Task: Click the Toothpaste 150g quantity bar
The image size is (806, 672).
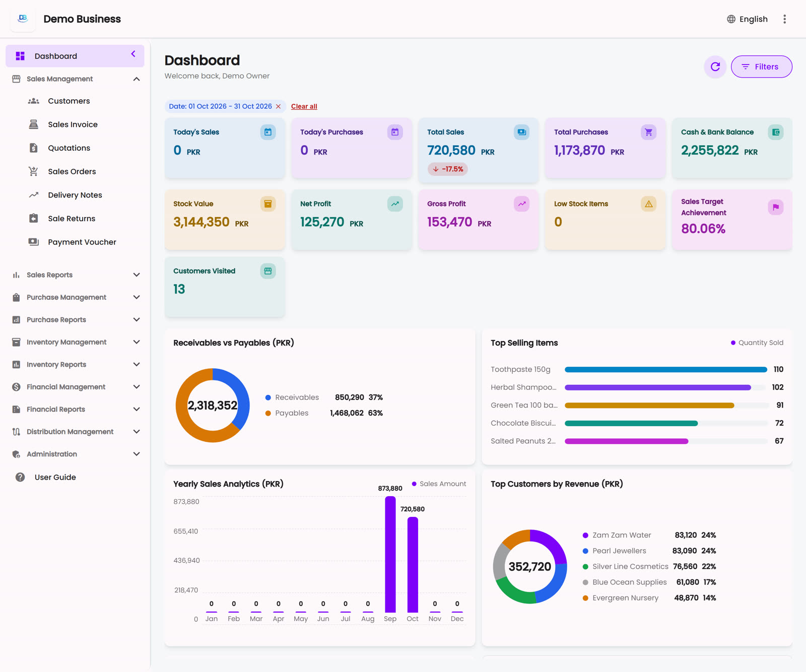Action: pyautogui.click(x=665, y=369)
